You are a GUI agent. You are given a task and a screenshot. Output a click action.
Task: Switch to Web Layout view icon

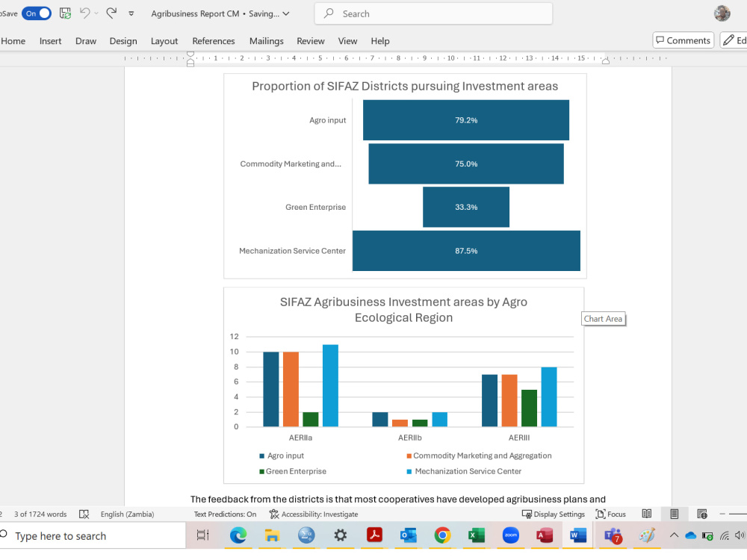tap(702, 514)
